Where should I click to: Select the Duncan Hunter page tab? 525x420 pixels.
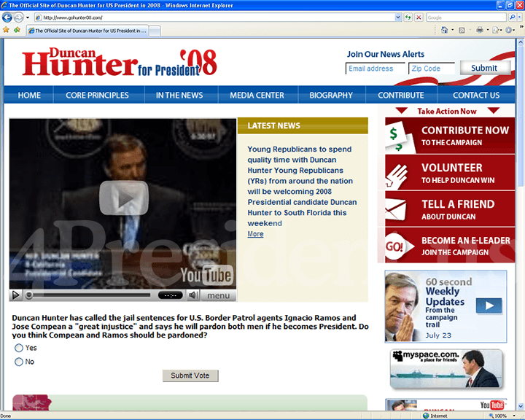(x=87, y=31)
